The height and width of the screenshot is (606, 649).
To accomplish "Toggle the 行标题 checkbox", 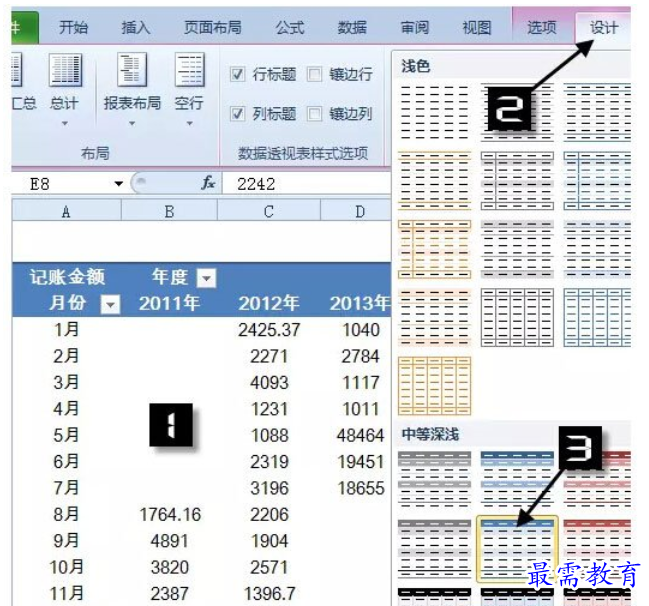I will point(237,75).
